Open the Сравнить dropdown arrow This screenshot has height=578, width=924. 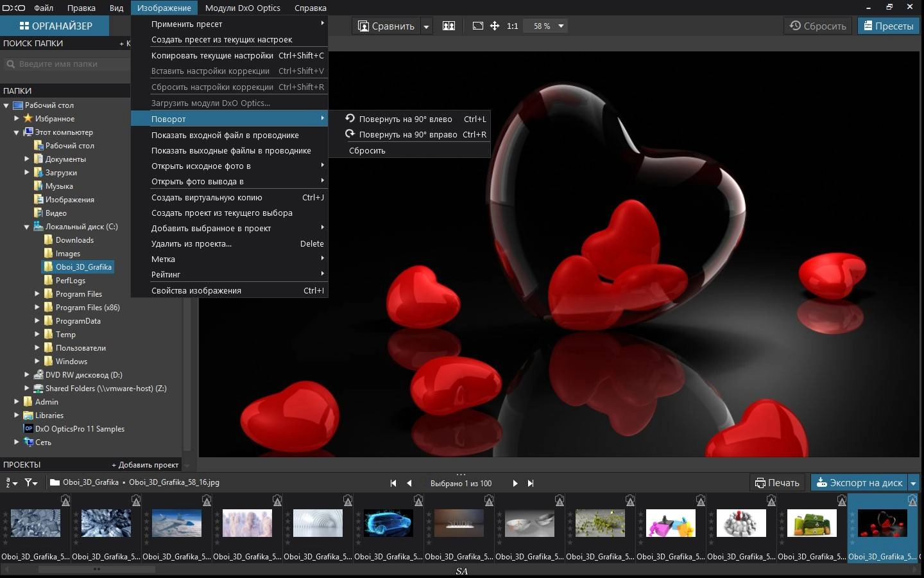426,26
